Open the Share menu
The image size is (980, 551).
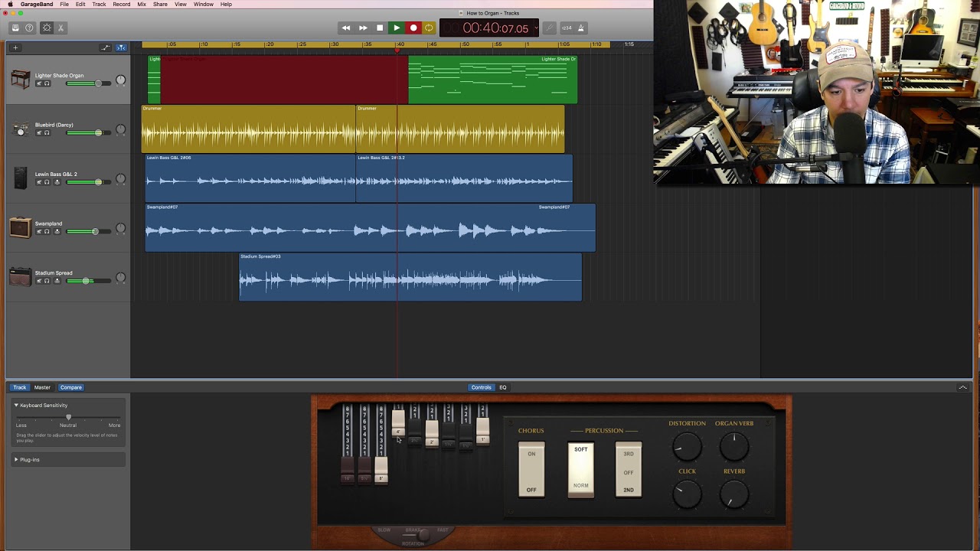pyautogui.click(x=160, y=4)
